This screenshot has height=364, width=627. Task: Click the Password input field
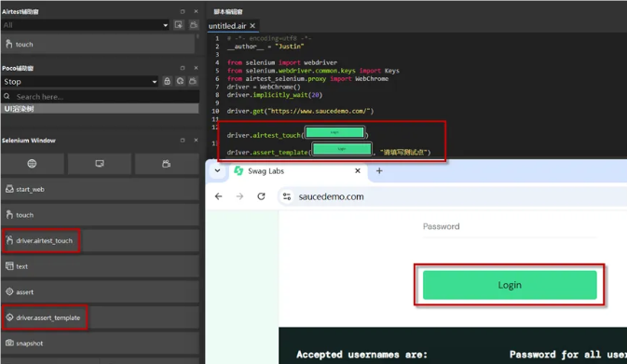click(510, 226)
